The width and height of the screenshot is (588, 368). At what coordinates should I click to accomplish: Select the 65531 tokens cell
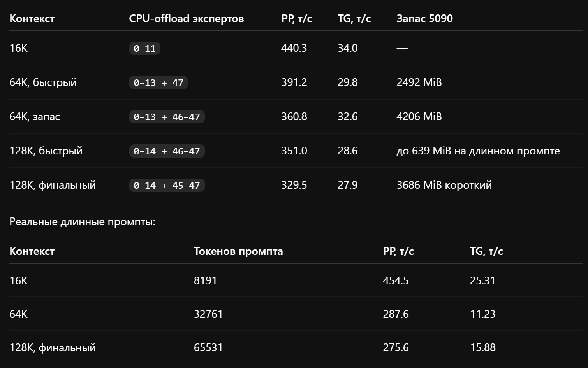[208, 347]
